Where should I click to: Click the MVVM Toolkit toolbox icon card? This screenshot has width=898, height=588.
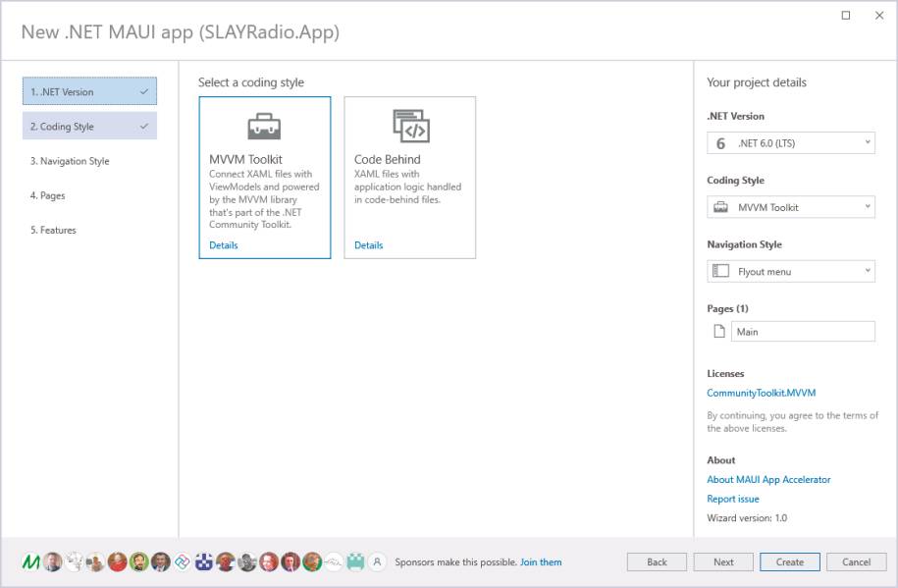tap(265, 178)
